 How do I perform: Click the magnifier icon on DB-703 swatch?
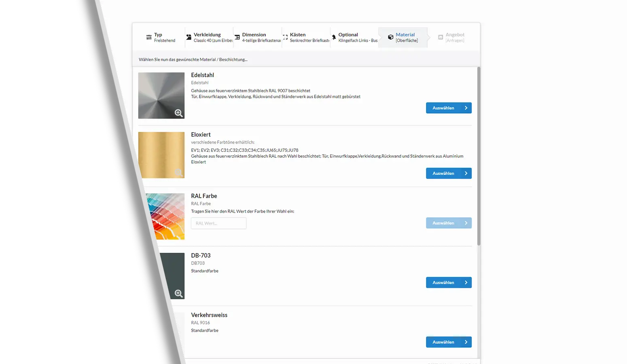tap(178, 293)
